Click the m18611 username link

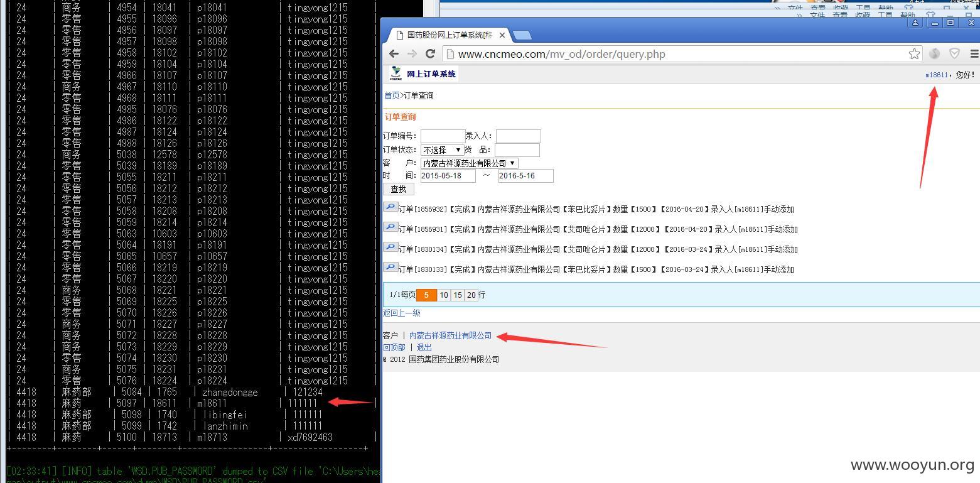click(937, 75)
